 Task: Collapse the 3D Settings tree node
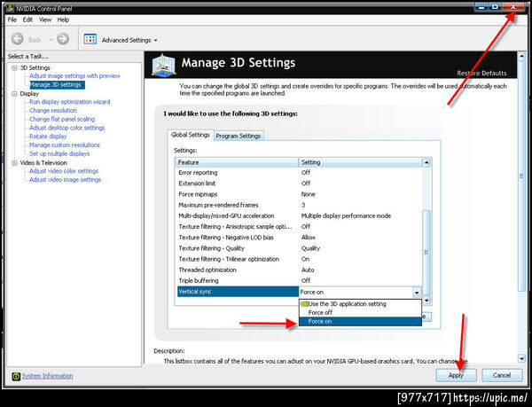pyautogui.click(x=14, y=67)
